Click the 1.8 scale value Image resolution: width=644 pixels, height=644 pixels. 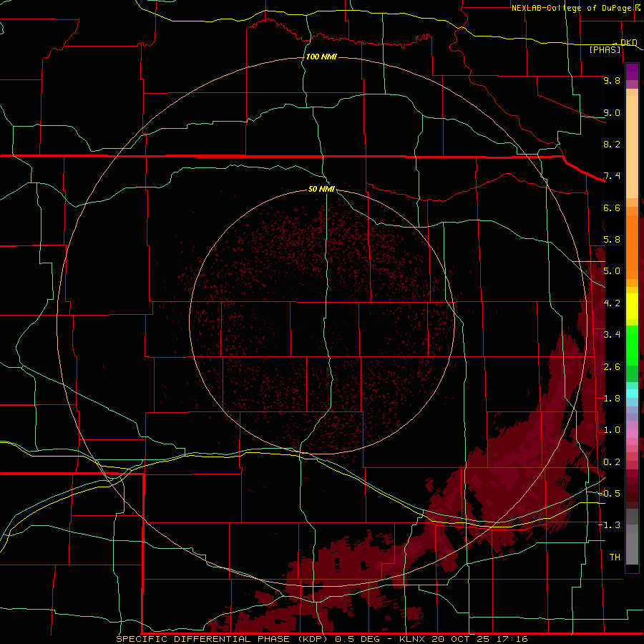point(612,399)
